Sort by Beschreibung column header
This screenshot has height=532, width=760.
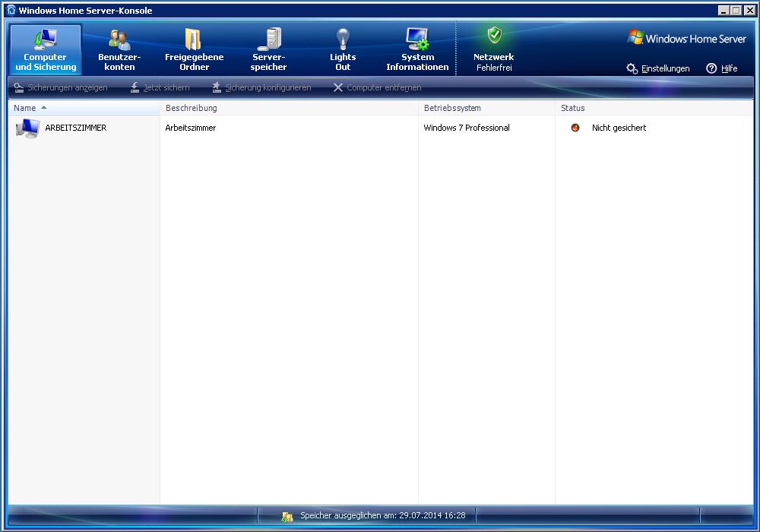click(289, 108)
